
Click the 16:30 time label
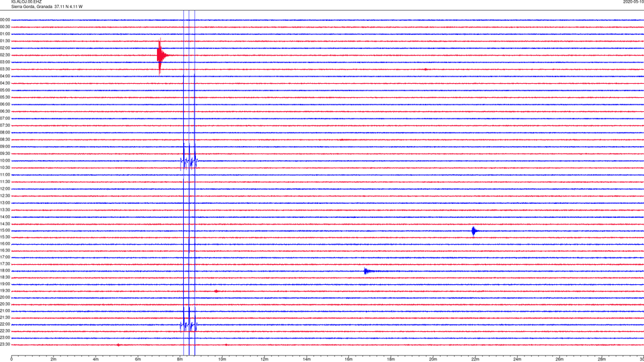5,251
